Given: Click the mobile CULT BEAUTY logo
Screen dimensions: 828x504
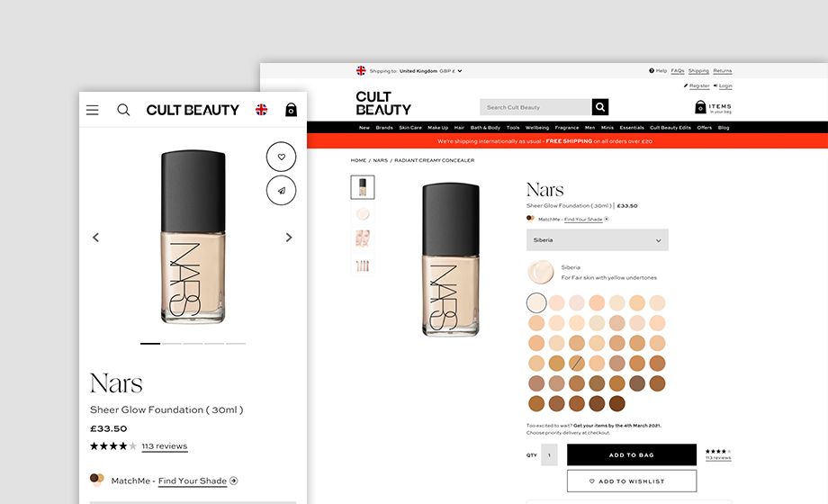Looking at the screenshot, I should 193,110.
